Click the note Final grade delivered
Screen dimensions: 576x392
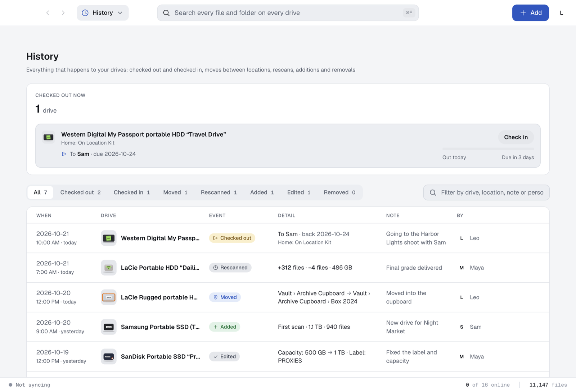[414, 268]
